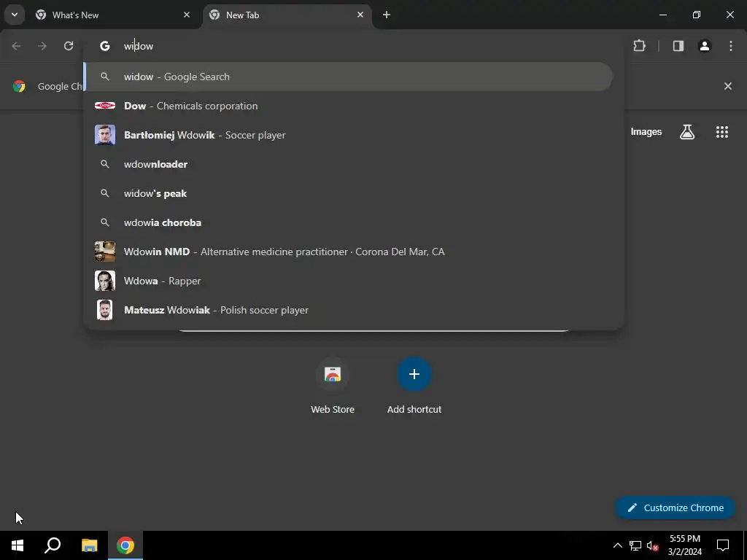Select the wdowia choroba suggestion

[x=348, y=222]
